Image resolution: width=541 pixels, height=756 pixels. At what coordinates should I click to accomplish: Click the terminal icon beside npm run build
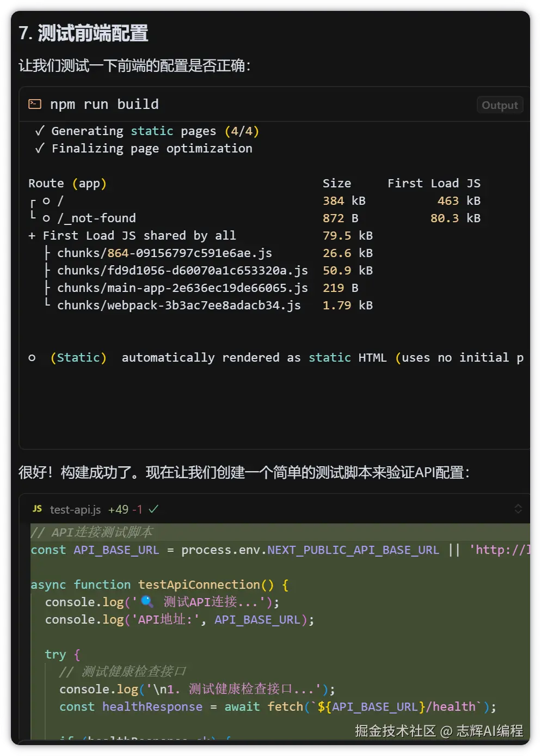click(x=35, y=104)
